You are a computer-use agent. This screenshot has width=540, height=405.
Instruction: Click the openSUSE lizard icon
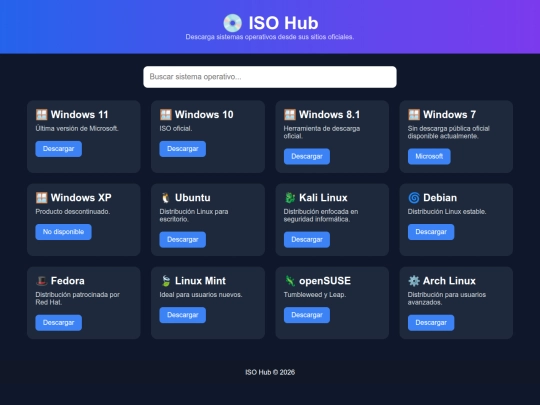[x=290, y=281]
